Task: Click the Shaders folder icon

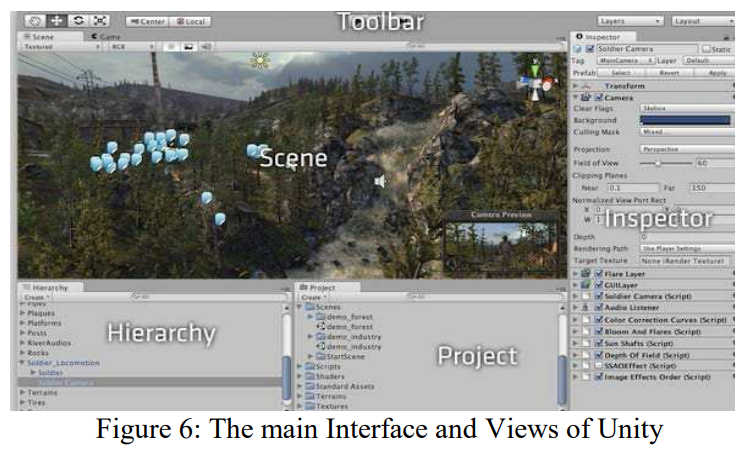Action: coord(310,376)
